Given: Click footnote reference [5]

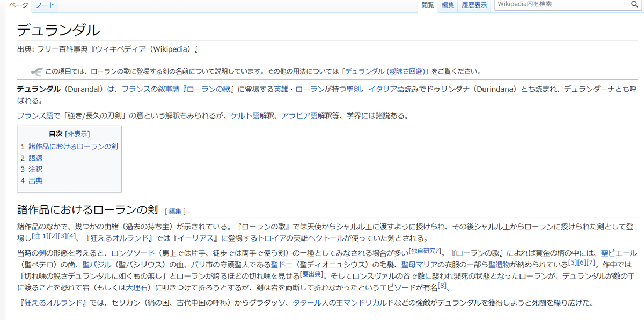Looking at the screenshot, I should click(x=573, y=262).
